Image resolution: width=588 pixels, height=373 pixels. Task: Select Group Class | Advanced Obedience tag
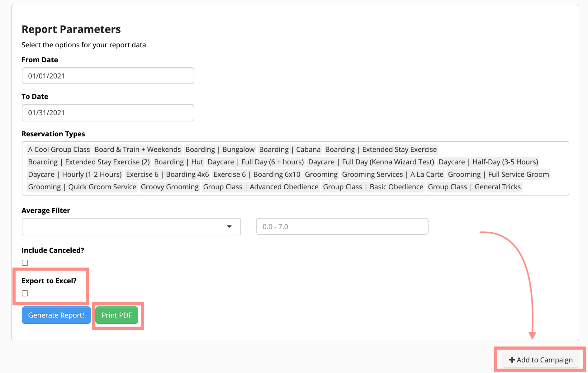261,187
